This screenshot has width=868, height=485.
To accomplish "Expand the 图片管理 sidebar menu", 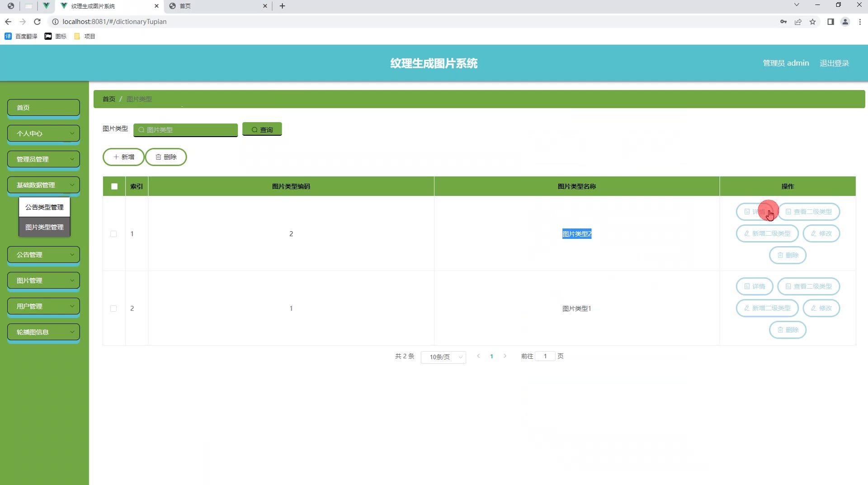I will (x=43, y=281).
